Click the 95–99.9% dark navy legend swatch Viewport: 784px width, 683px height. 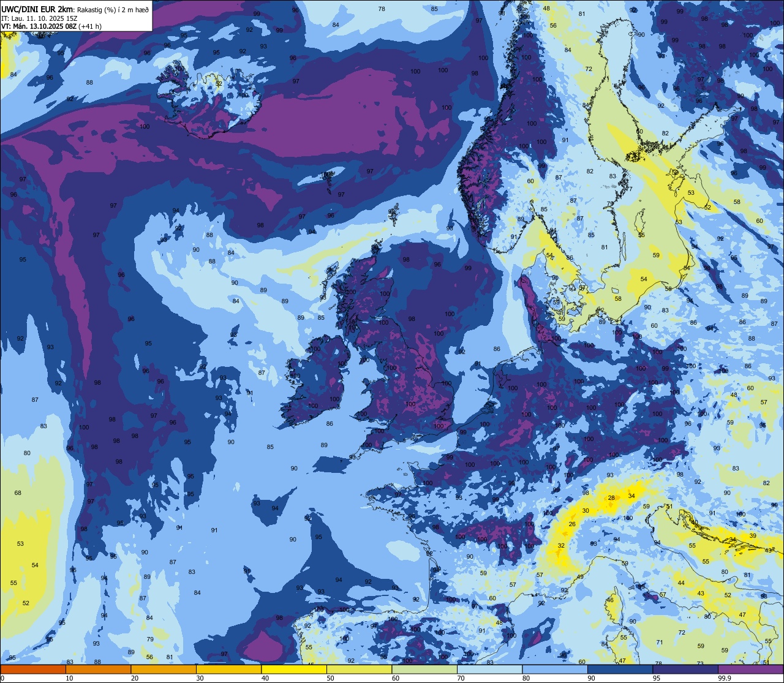point(685,670)
